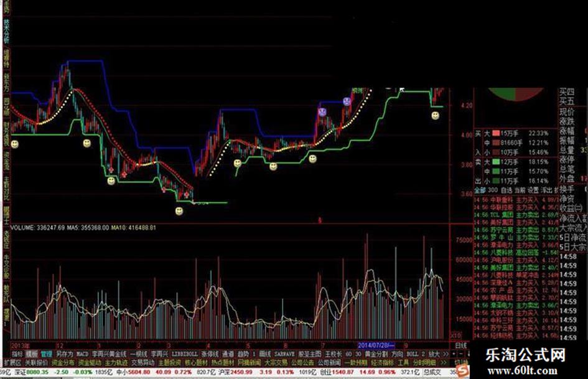The height and width of the screenshot is (379, 588).
Task: Click the 八菱科技 高位回落 alert row
Action: (516, 253)
